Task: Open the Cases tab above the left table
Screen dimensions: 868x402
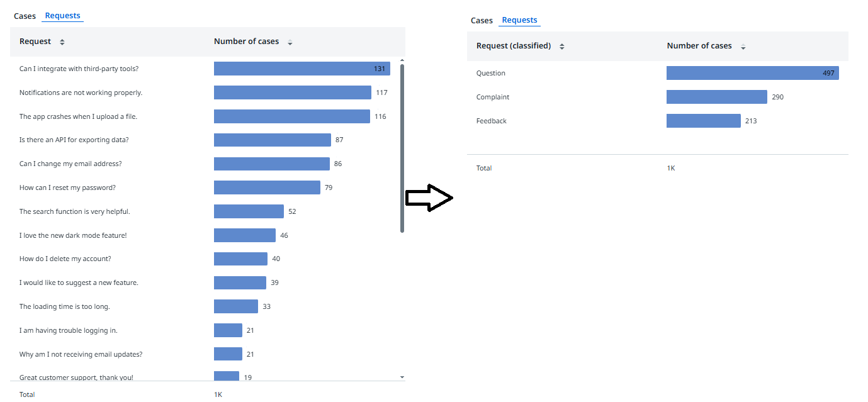Action: (25, 16)
